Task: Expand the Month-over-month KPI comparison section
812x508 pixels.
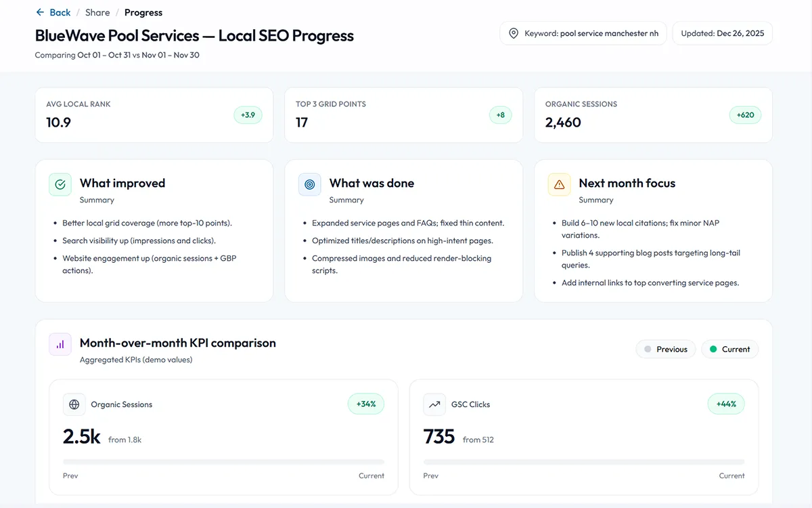Action: coord(177,343)
